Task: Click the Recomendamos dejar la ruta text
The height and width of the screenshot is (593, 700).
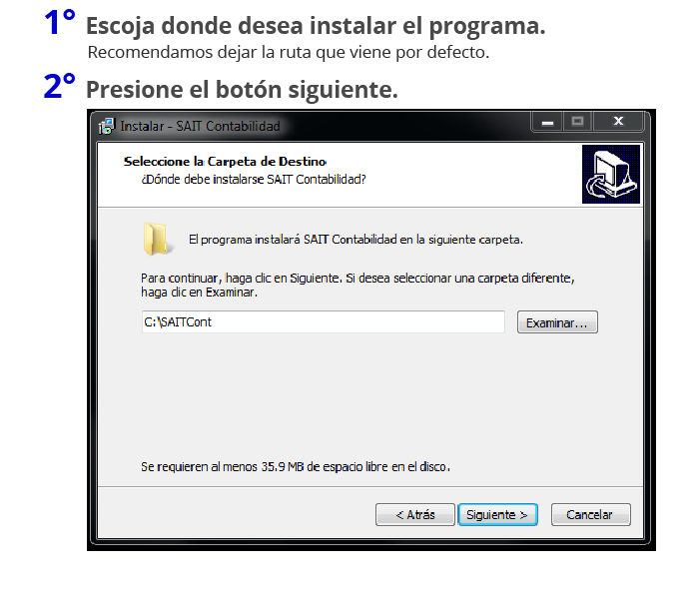Action: click(x=289, y=52)
